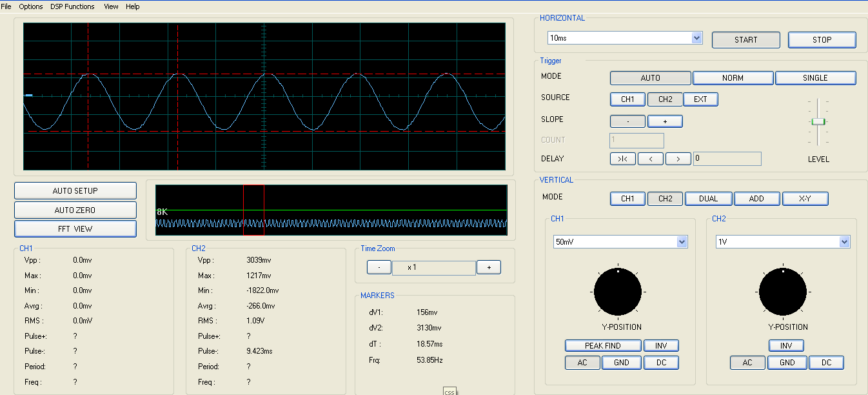Set vertical mode to CH1
The width and height of the screenshot is (868, 395).
pos(628,199)
